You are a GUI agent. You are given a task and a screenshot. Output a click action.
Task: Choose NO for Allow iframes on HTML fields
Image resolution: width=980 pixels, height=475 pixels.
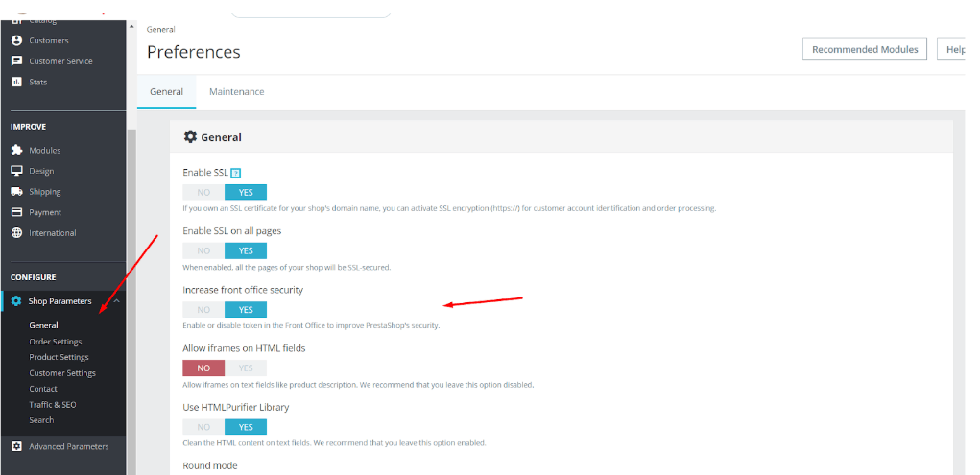point(203,368)
